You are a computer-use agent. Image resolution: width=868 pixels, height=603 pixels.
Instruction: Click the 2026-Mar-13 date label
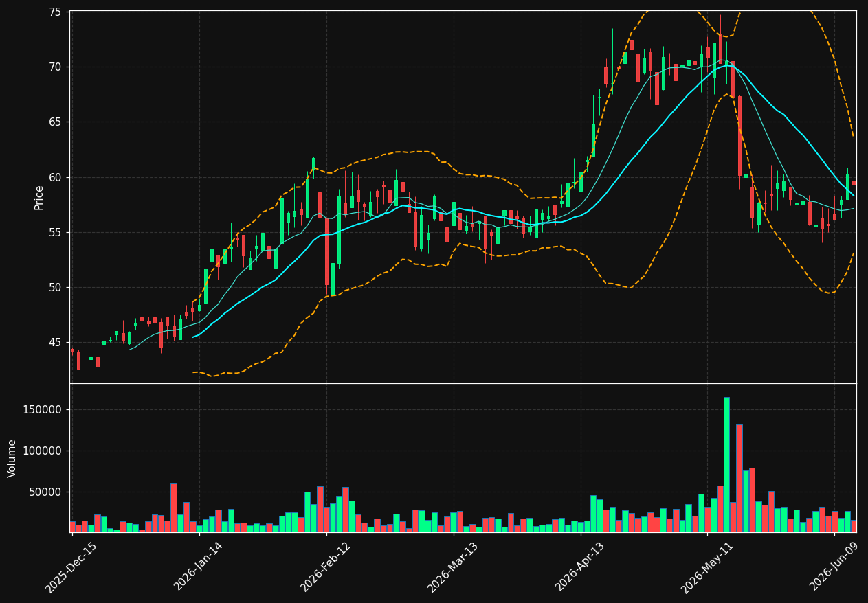click(453, 567)
